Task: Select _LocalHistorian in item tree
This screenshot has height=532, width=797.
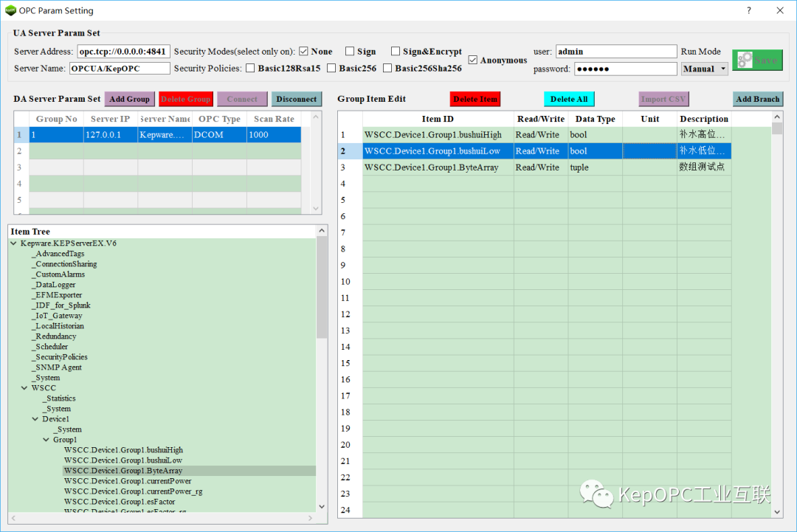Action: click(58, 326)
